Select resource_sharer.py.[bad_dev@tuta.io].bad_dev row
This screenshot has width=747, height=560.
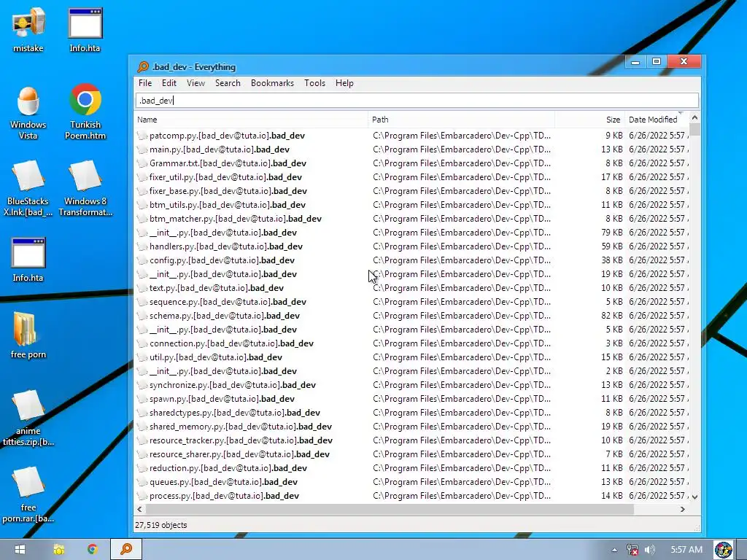tap(411, 454)
